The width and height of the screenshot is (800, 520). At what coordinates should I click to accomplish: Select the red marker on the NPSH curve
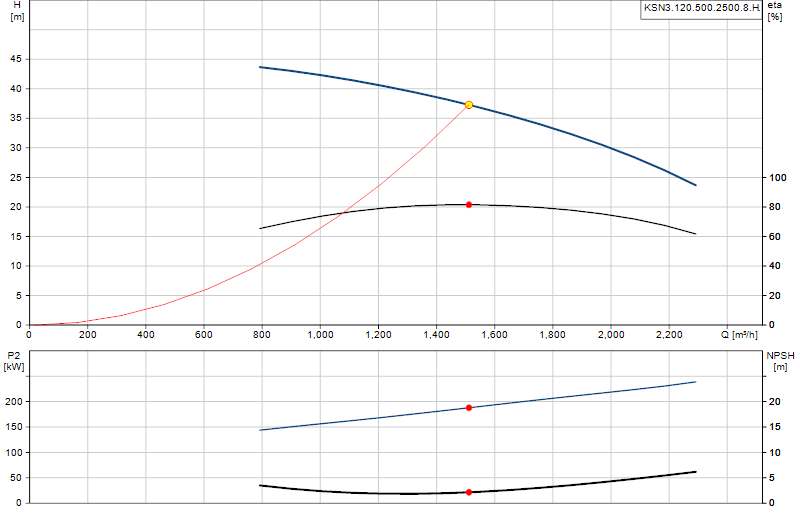469,492
